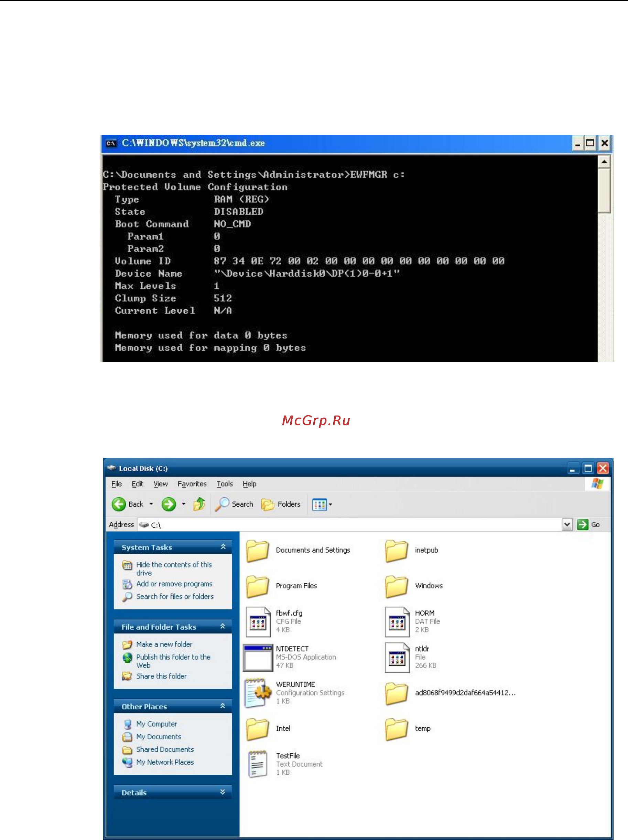Image resolution: width=628 pixels, height=840 pixels.
Task: Select the fbwf.cfg file icon
Action: click(258, 622)
